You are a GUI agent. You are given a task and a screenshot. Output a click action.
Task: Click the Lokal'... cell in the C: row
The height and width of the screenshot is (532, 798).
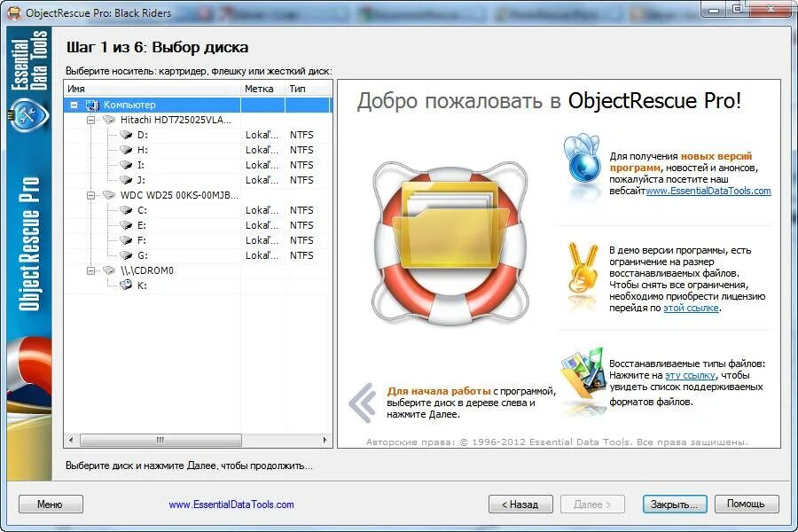[x=262, y=210]
